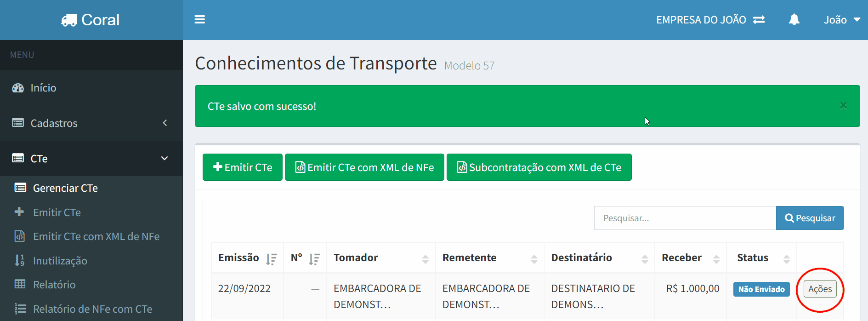Click the Pesquisar search input field

point(685,218)
